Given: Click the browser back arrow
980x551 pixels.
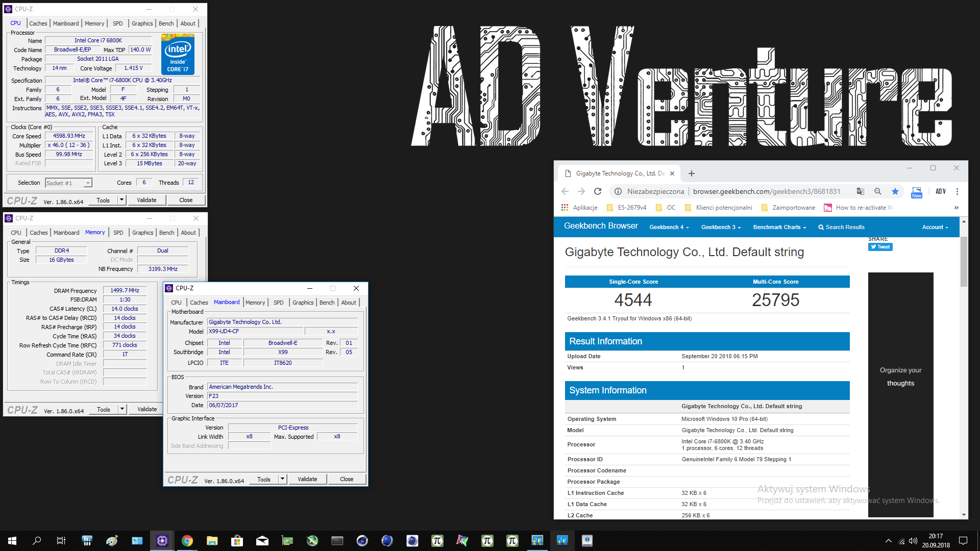Looking at the screenshot, I should click(565, 191).
